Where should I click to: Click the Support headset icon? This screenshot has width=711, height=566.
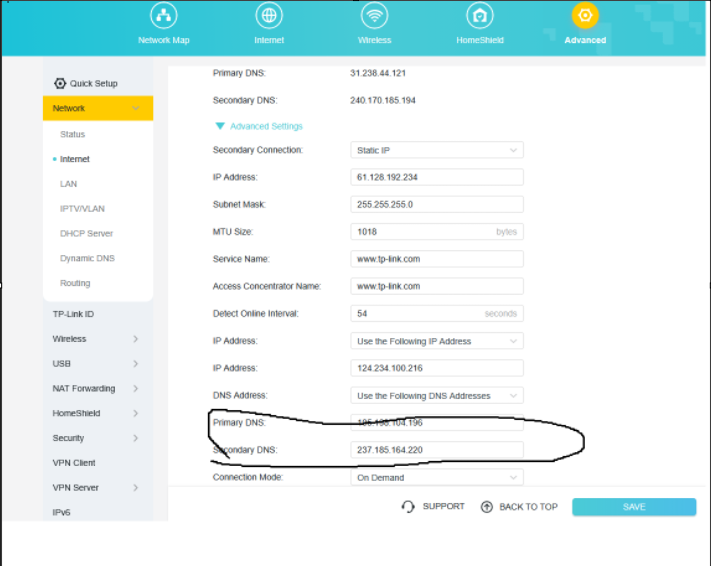click(x=408, y=507)
